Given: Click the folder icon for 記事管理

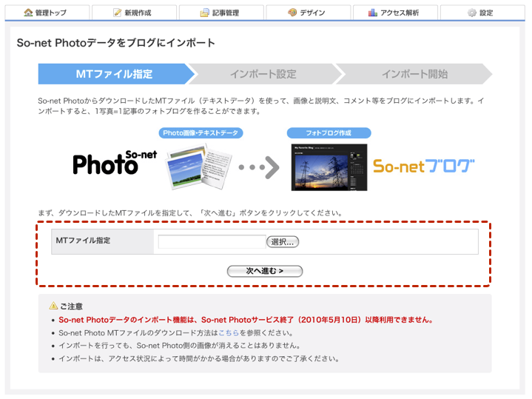Looking at the screenshot, I should pyautogui.click(x=205, y=13).
